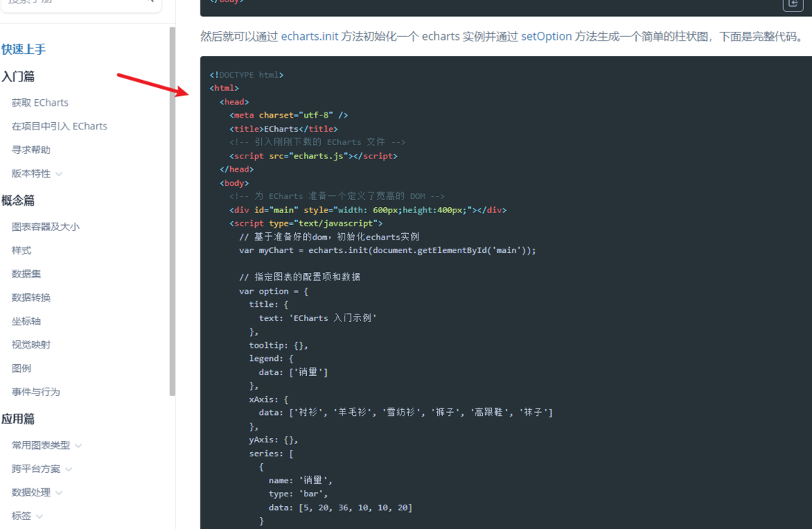Click the script src="echarts.js" code line
Screen dimensions: 812x529
(314, 156)
